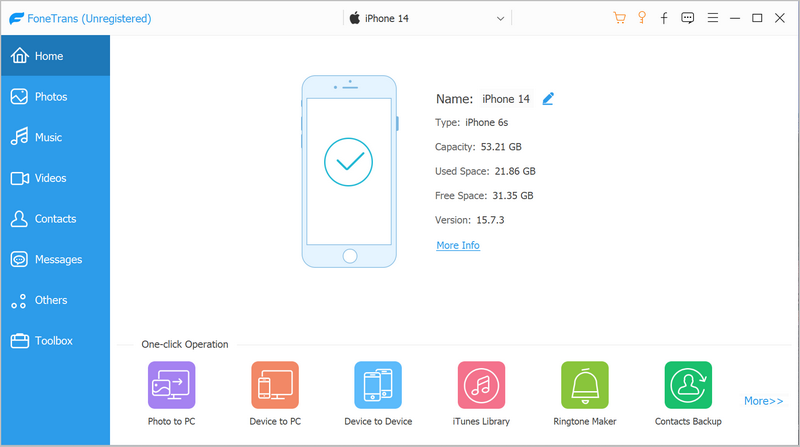Open Messages section in sidebar
Image resolution: width=800 pixels, height=447 pixels.
[x=55, y=259]
